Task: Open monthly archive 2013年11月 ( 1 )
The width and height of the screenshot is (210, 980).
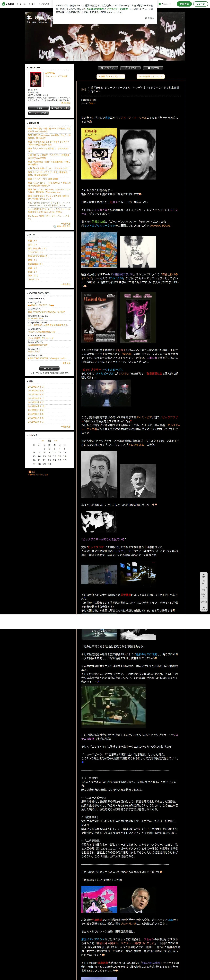Action: [36, 387]
